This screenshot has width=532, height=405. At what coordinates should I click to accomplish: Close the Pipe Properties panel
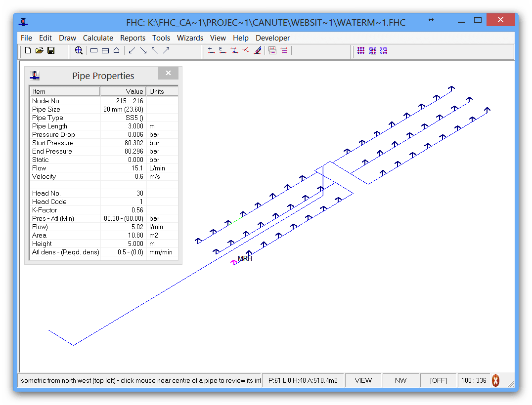point(168,73)
